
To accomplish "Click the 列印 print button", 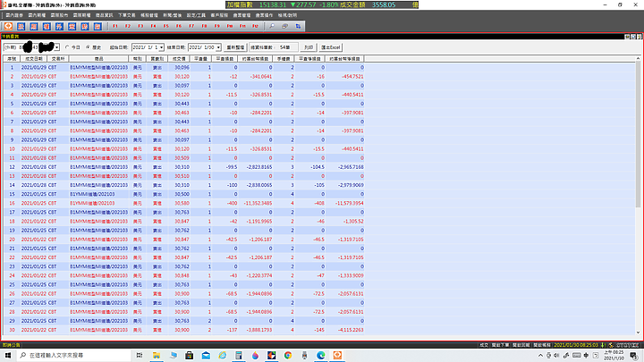I will click(309, 47).
